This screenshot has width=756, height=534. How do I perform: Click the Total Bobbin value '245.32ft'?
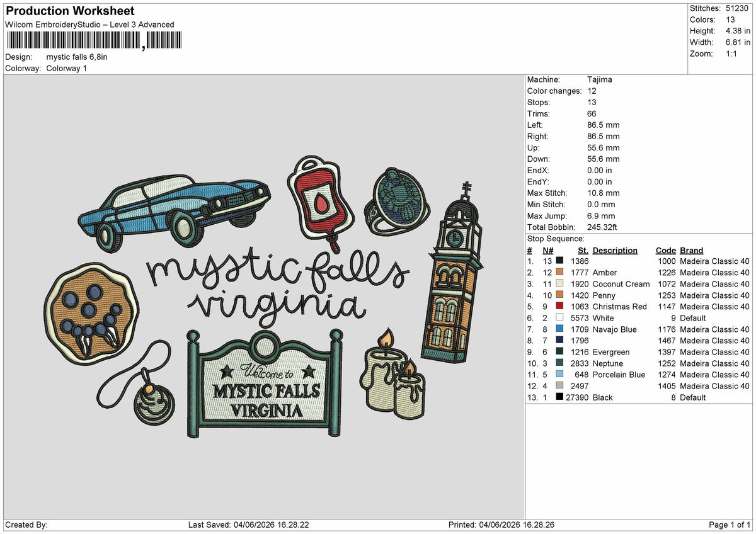click(x=604, y=227)
